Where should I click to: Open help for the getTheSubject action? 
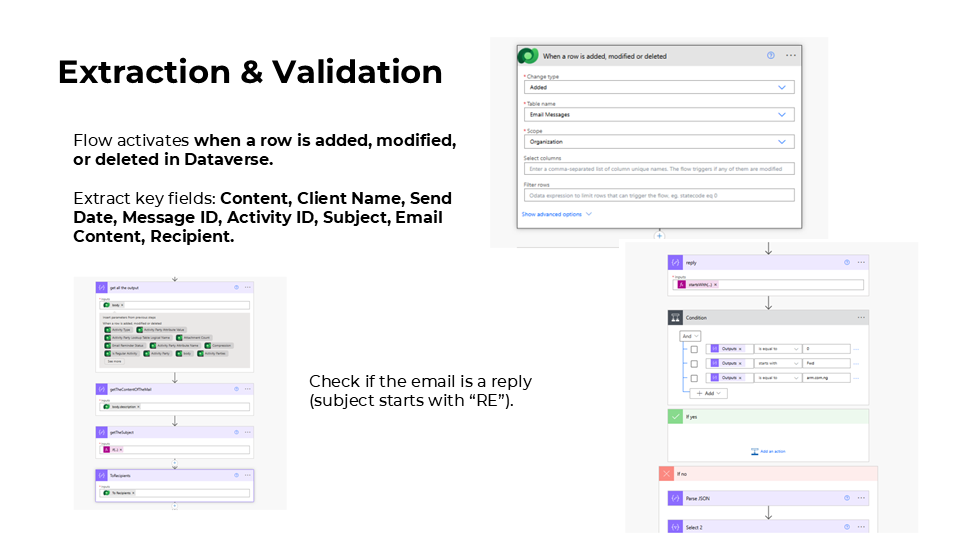(x=236, y=432)
